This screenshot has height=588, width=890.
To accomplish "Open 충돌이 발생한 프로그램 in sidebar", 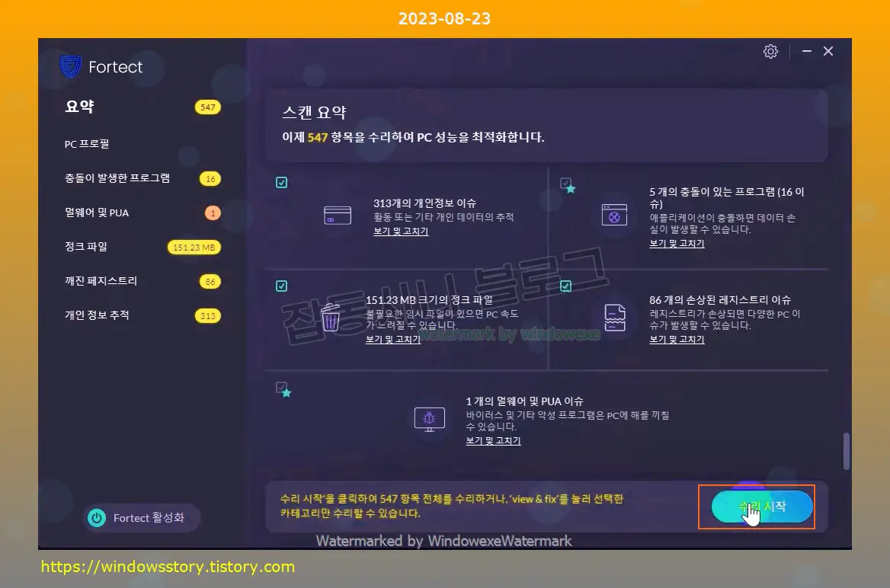I will [x=117, y=178].
